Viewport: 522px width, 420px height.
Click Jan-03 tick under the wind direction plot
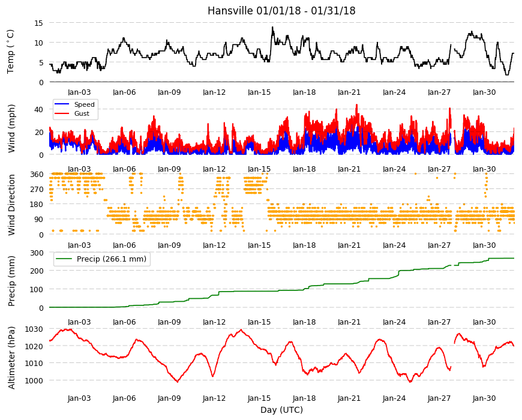[x=79, y=245]
